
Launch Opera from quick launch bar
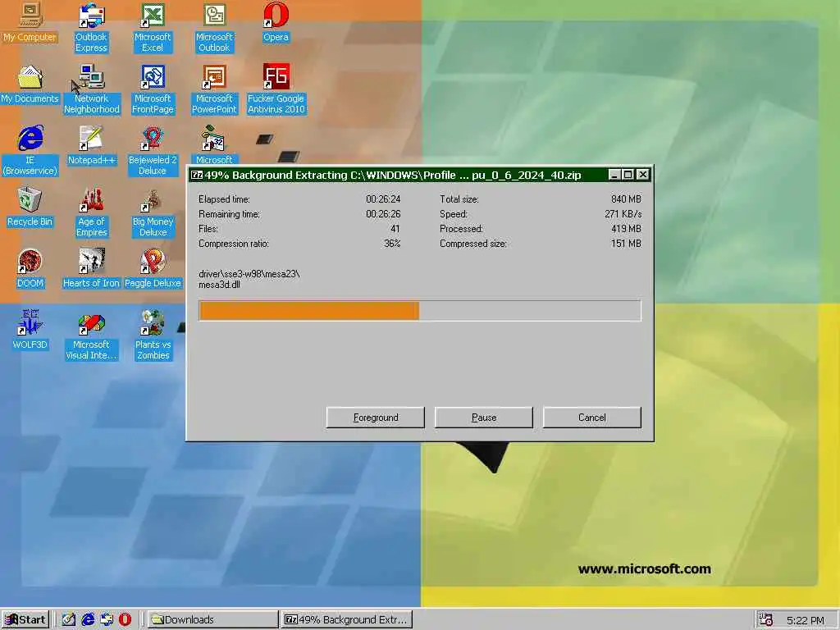[x=125, y=619]
